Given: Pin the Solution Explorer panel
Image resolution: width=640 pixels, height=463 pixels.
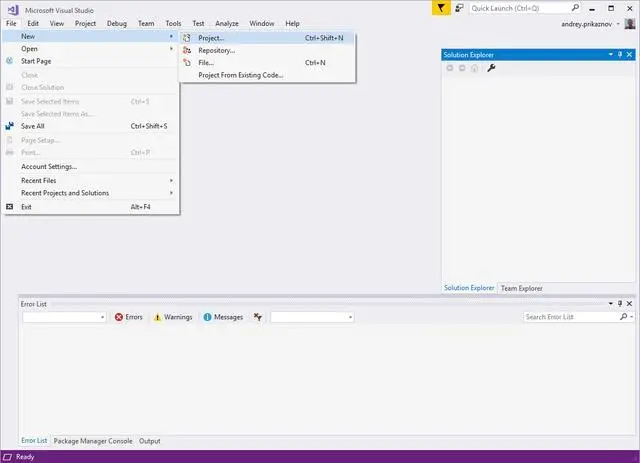Looking at the screenshot, I should pos(620,55).
